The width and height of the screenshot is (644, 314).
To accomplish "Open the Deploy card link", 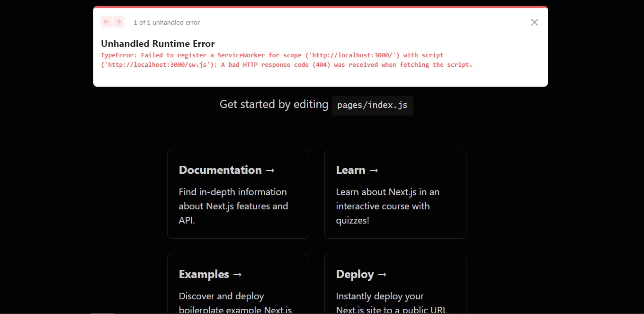I will tap(395, 284).
